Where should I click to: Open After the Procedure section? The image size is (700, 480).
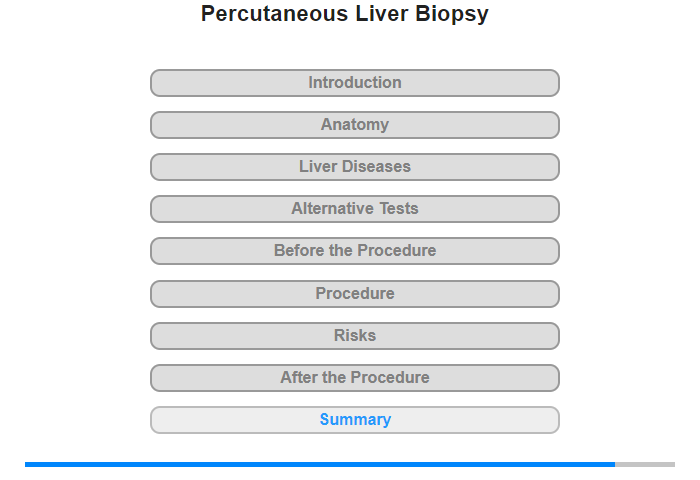click(354, 378)
